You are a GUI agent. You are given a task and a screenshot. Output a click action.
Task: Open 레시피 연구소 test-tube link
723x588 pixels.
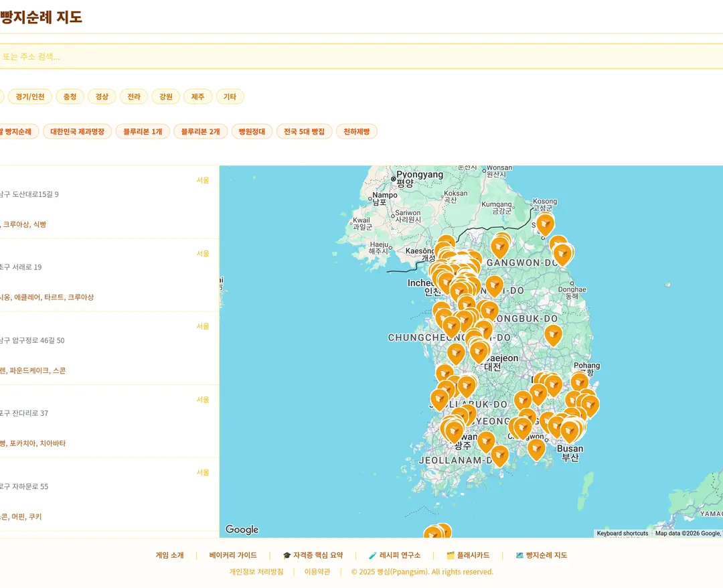click(x=395, y=555)
